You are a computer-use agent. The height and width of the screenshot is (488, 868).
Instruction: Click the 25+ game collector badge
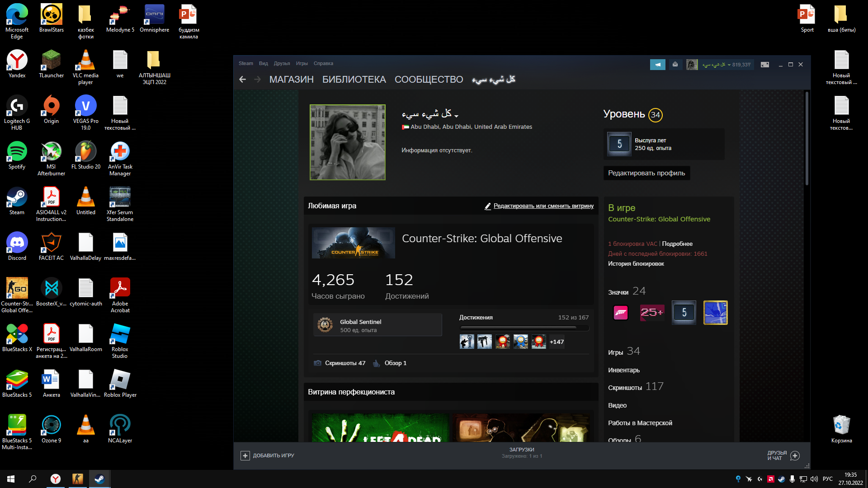coord(652,313)
